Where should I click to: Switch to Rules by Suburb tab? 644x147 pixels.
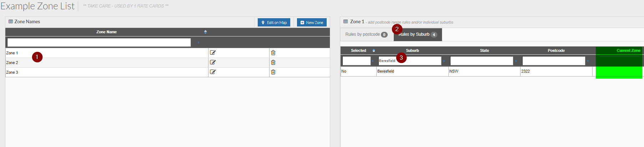coord(418,34)
